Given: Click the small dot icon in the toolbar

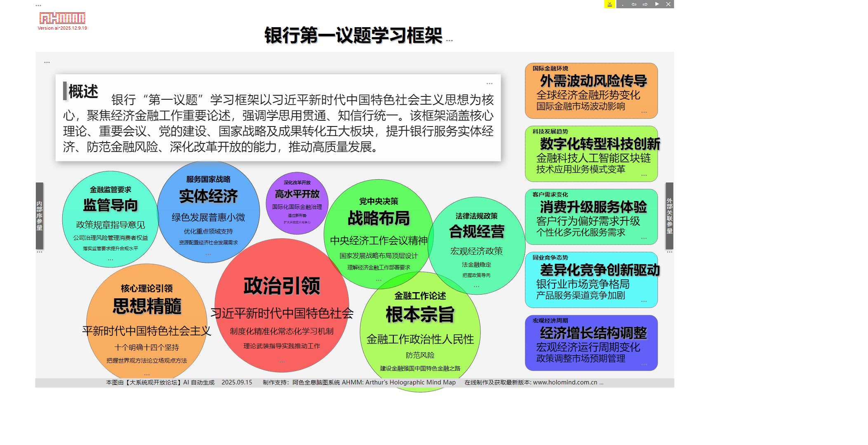Looking at the screenshot, I should tap(623, 5).
